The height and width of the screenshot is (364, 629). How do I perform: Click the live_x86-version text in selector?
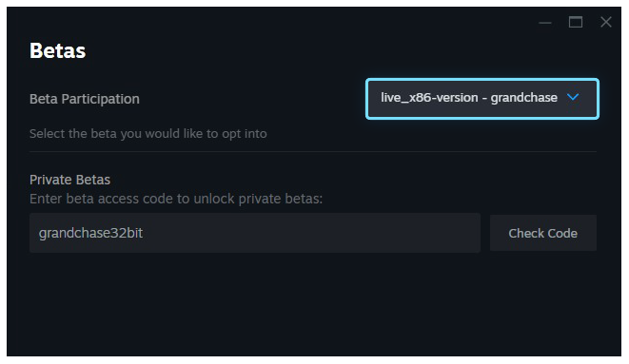click(429, 98)
